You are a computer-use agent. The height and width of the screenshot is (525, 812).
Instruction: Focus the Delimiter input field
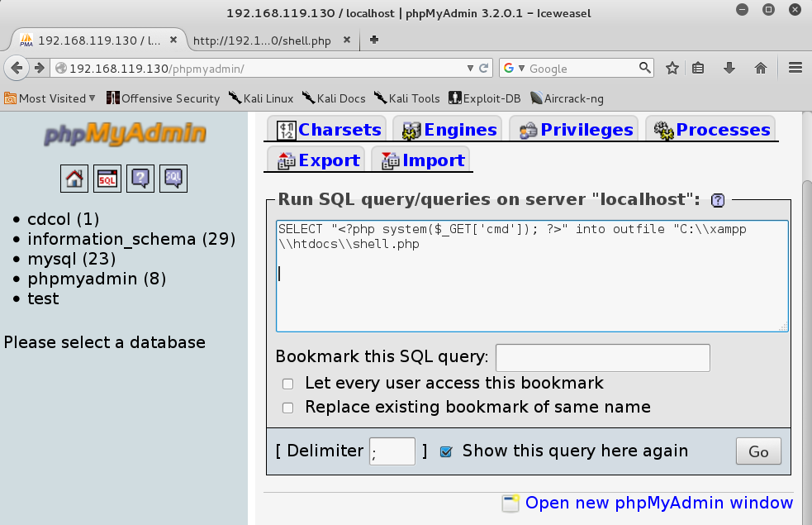[x=392, y=451]
